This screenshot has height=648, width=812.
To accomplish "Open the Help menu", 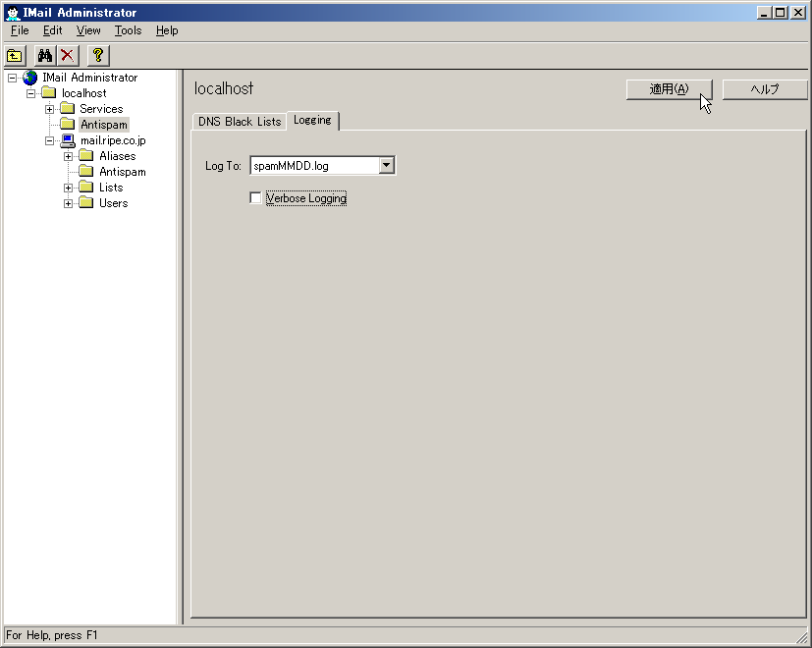I will click(167, 30).
